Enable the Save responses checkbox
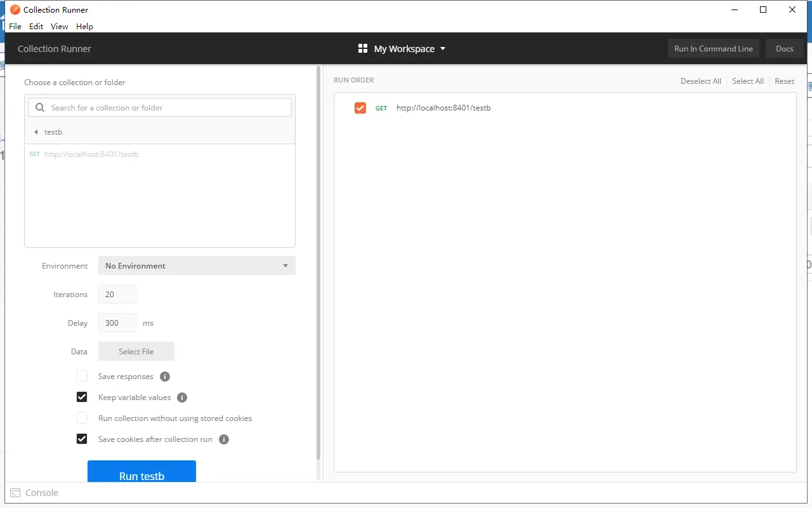 pos(82,376)
